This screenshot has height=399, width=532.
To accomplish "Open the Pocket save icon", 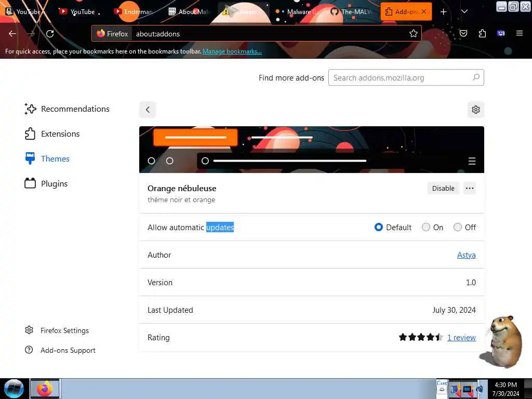I will [463, 33].
